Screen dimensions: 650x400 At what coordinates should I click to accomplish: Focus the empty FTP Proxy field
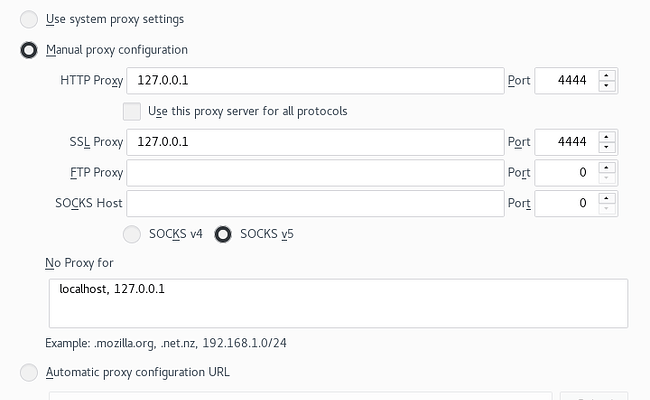pyautogui.click(x=315, y=172)
